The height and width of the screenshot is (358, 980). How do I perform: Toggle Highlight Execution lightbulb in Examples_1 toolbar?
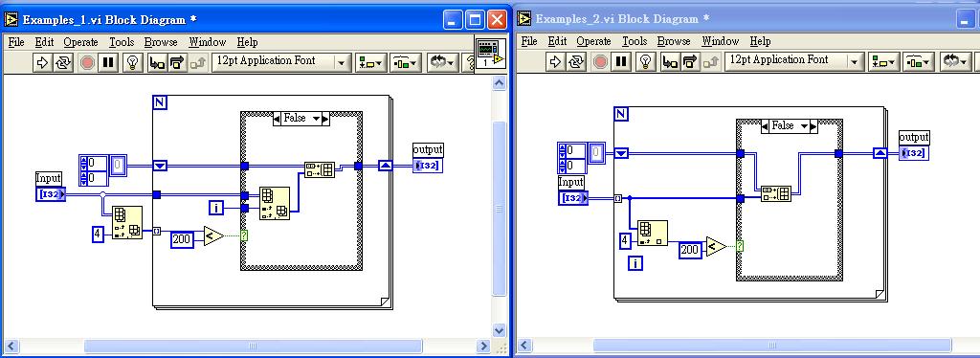[132, 62]
